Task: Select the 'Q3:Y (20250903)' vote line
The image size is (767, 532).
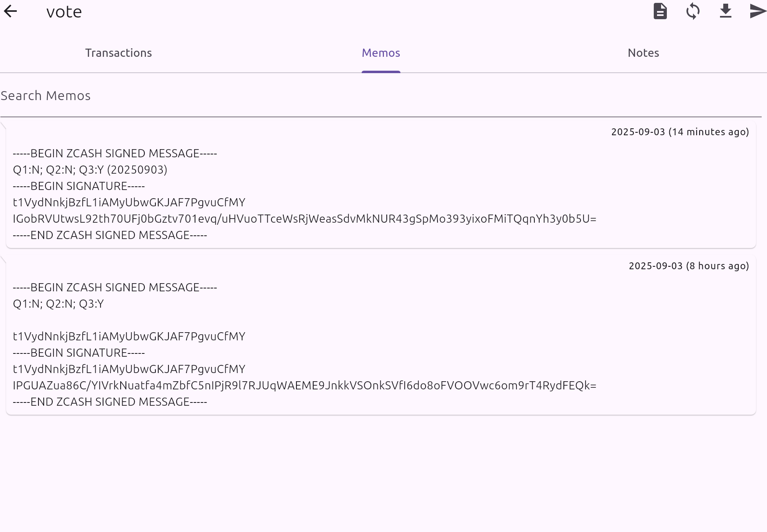Action: pyautogui.click(x=90, y=170)
